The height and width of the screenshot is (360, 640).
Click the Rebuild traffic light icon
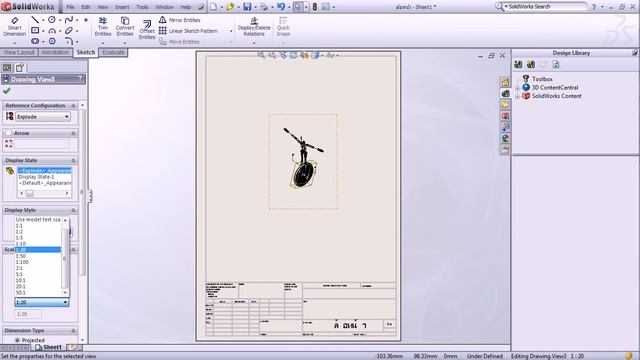coord(315,7)
